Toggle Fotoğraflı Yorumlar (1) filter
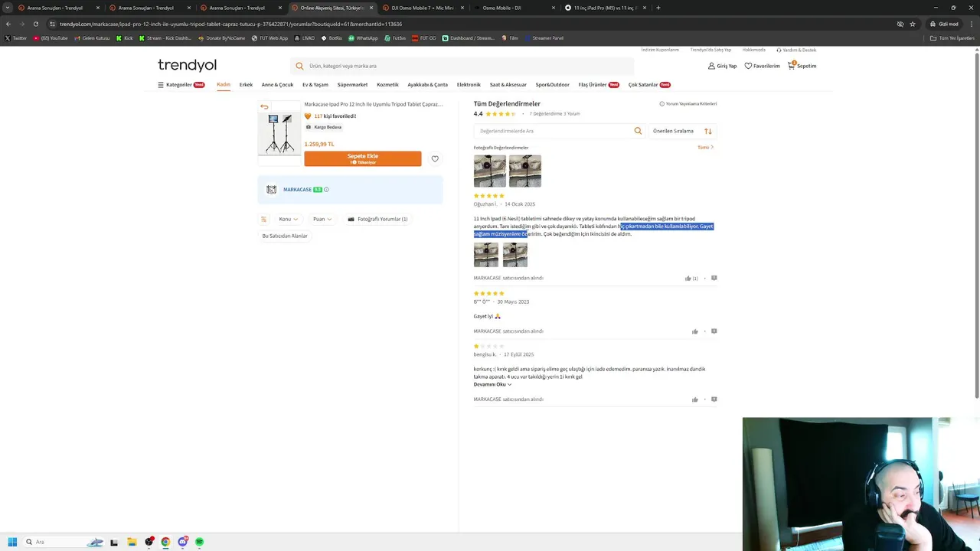This screenshot has width=980, height=551. pos(377,219)
